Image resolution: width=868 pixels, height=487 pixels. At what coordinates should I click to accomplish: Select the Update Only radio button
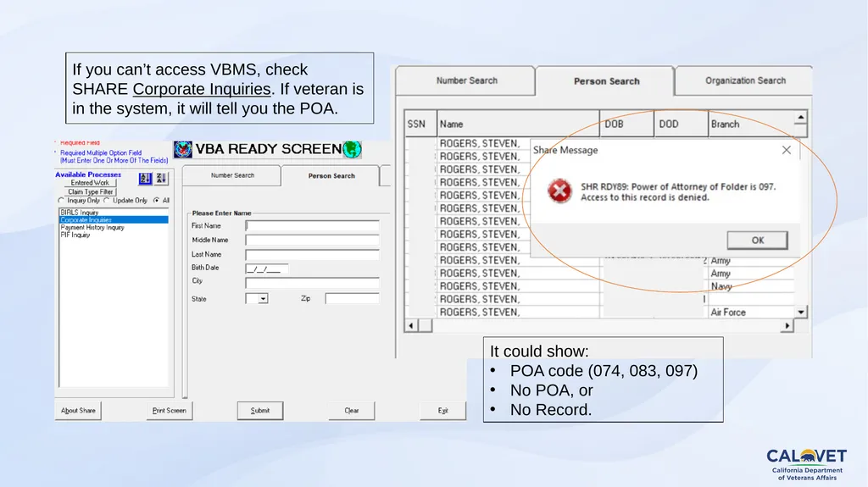coord(107,201)
